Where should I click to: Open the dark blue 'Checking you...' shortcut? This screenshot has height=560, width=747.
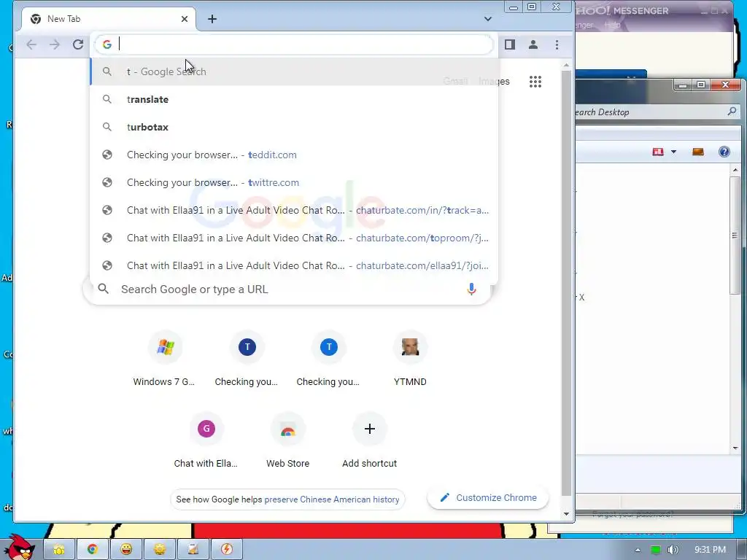(247, 359)
